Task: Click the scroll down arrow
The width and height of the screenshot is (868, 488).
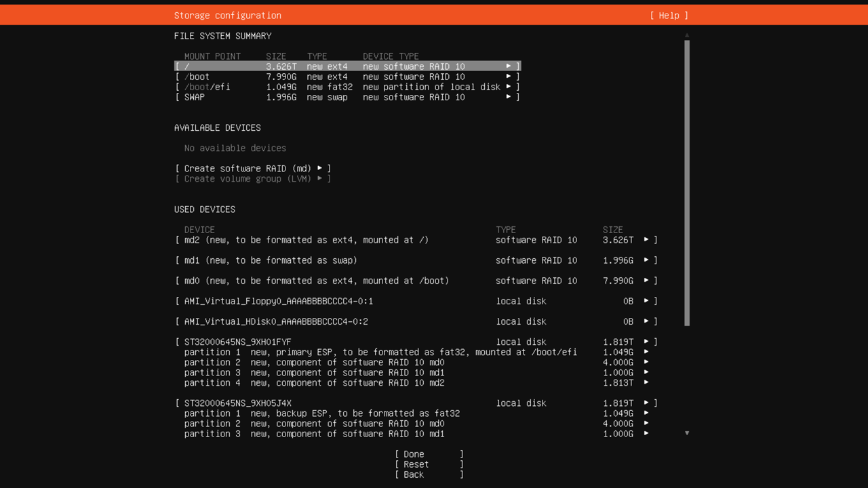Action: 687,433
